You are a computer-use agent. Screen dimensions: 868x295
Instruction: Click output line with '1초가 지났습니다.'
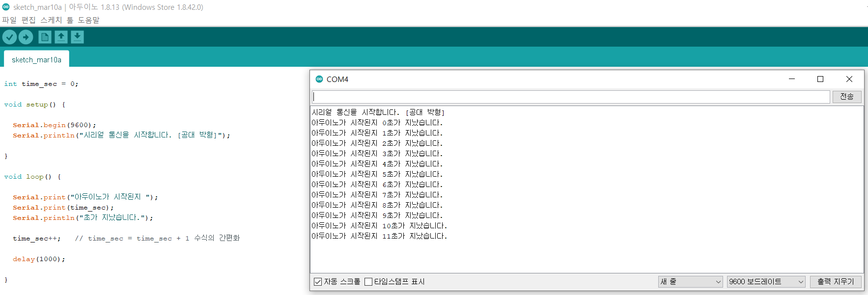pyautogui.click(x=377, y=133)
